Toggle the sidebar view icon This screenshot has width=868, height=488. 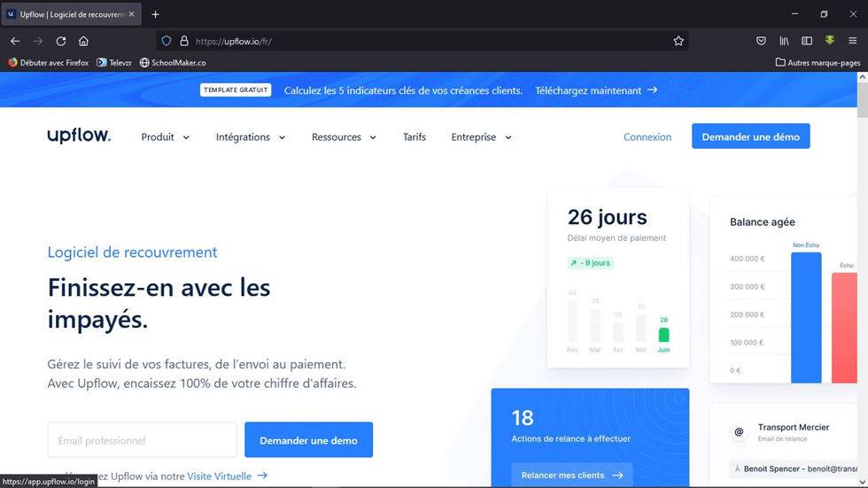(807, 42)
